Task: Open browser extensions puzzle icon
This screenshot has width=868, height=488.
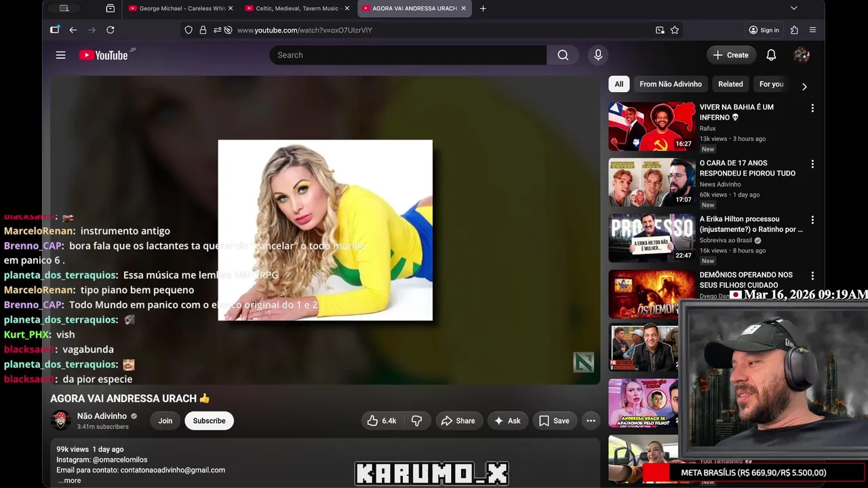Action: point(794,30)
